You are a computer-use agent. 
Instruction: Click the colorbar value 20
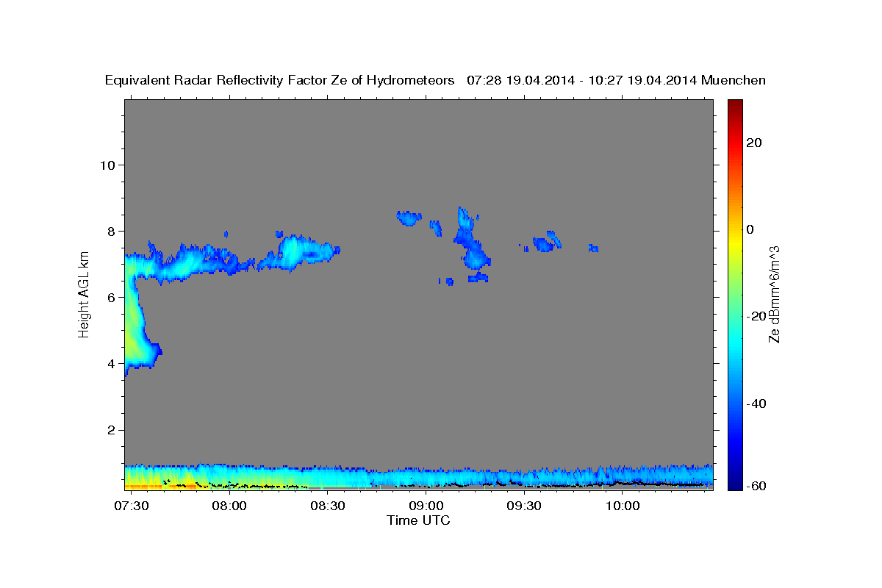click(x=753, y=143)
